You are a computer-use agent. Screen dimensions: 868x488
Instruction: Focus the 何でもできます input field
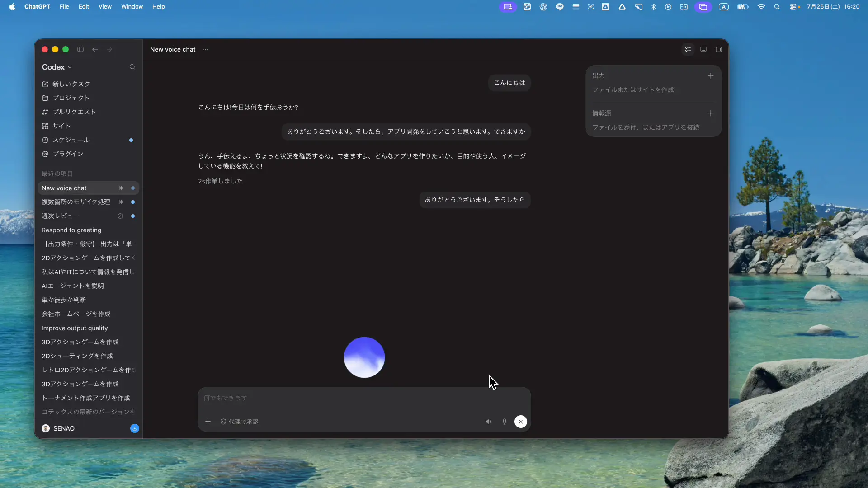[x=364, y=398]
